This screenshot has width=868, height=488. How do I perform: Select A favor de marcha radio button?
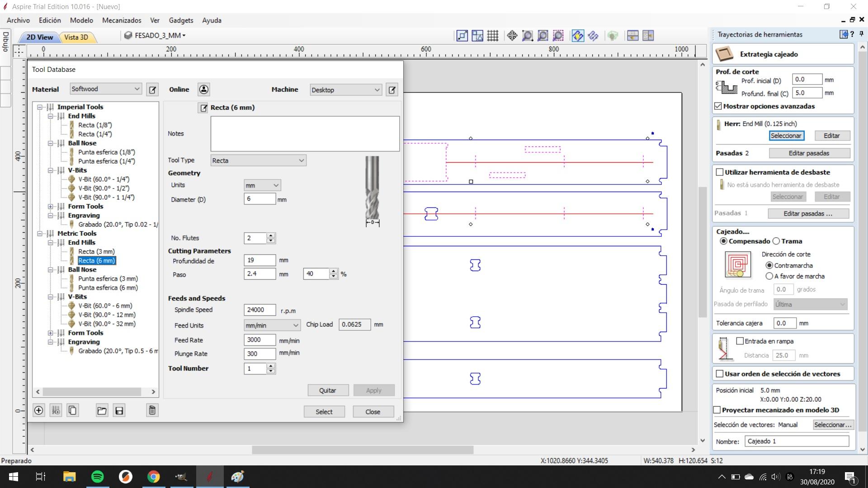(x=769, y=276)
